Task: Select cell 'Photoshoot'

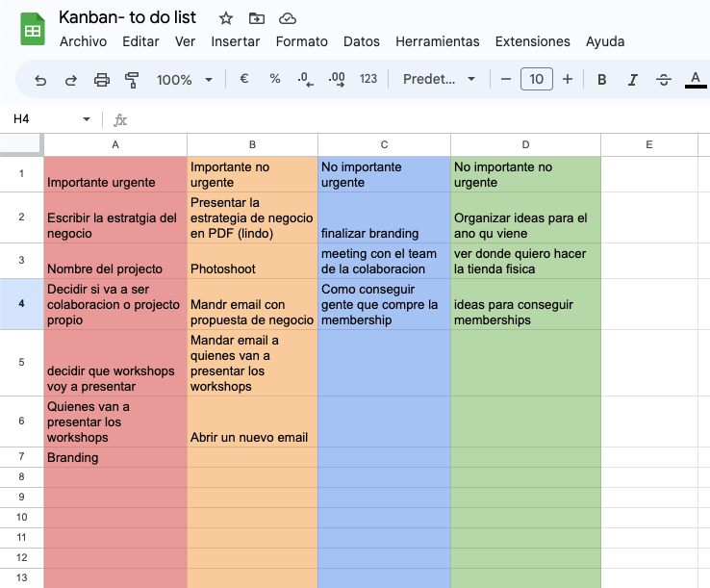Action: click(253, 261)
